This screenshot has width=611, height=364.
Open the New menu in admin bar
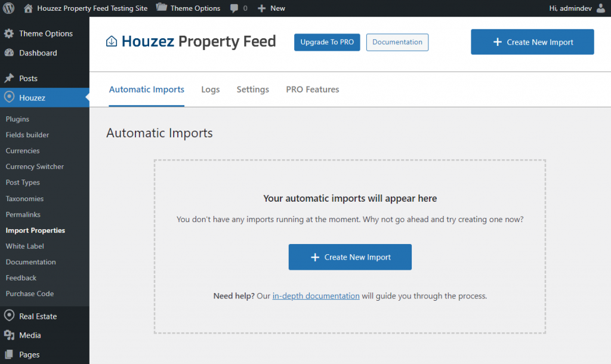(x=278, y=8)
